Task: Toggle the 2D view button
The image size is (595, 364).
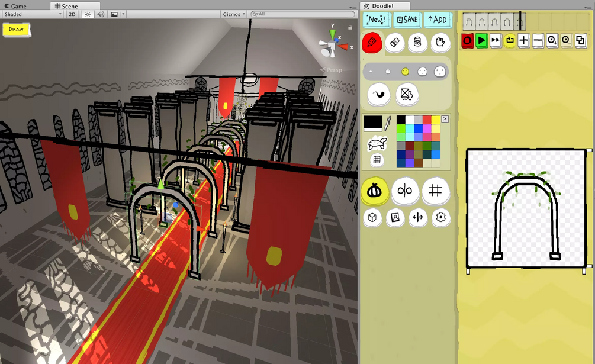Action: click(72, 14)
